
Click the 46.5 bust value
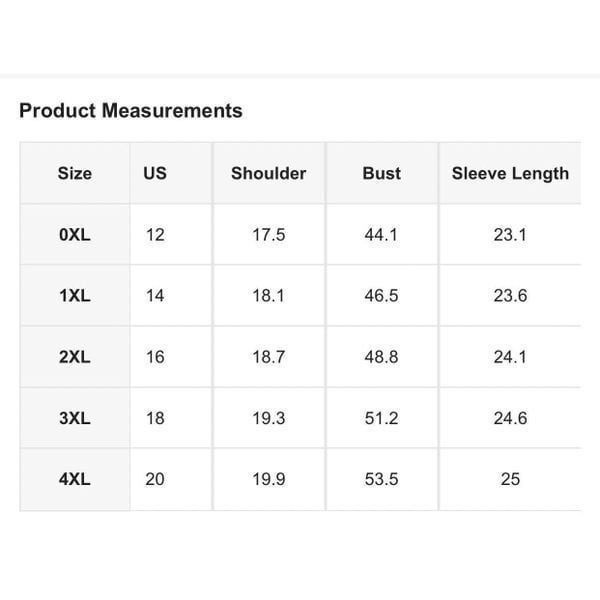(x=382, y=296)
